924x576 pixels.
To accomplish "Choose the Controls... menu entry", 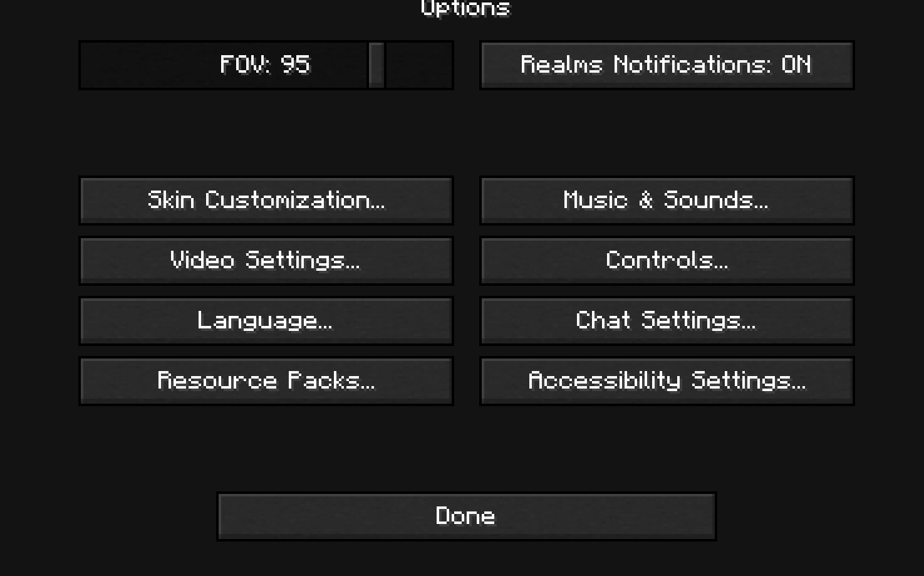I will 667,261.
